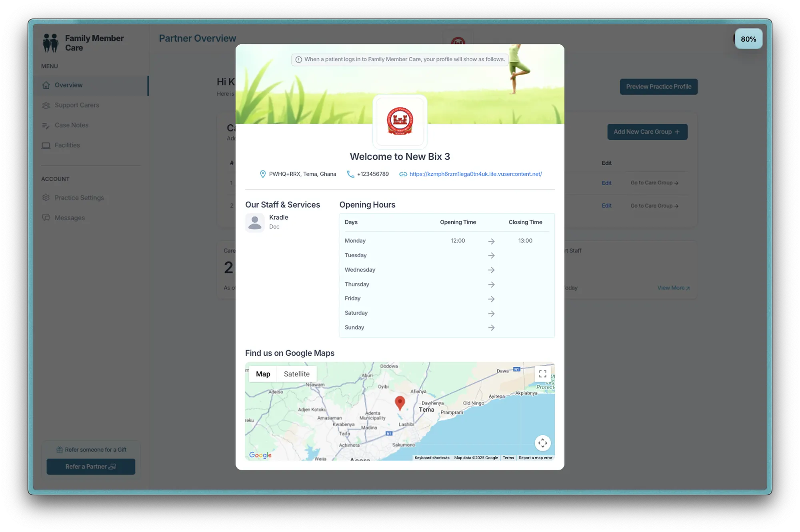Click the Monday row arrow icon
This screenshot has width=800, height=532.
(x=491, y=241)
